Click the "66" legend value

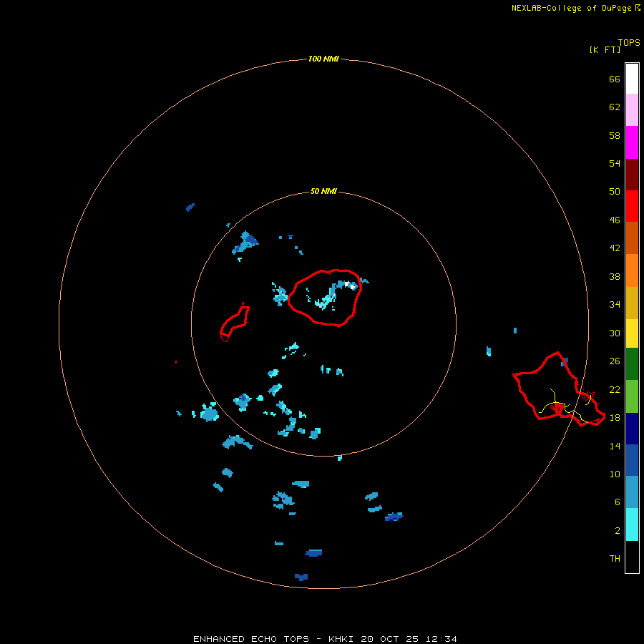point(615,79)
